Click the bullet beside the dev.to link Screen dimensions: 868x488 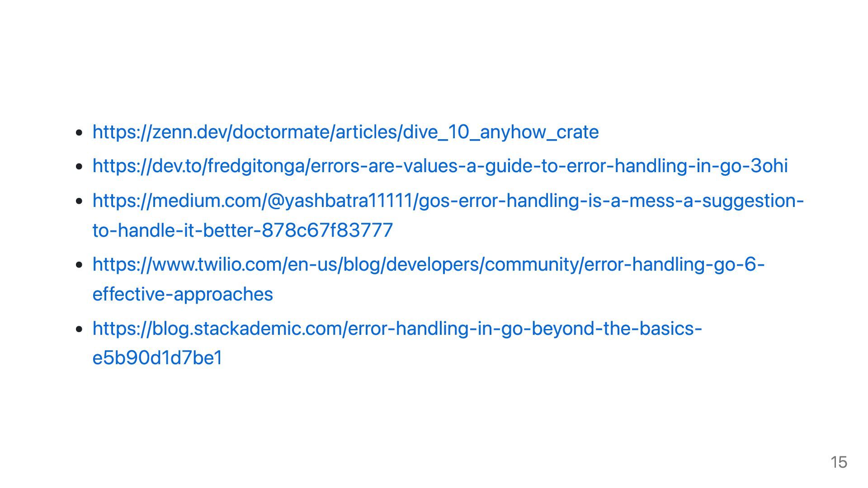click(80, 167)
